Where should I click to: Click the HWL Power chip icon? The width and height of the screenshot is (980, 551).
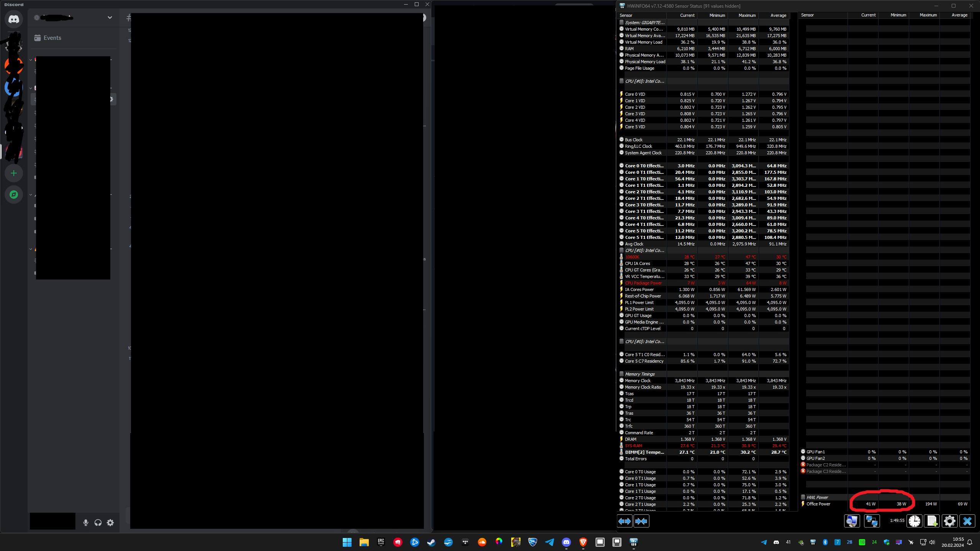pyautogui.click(x=803, y=497)
